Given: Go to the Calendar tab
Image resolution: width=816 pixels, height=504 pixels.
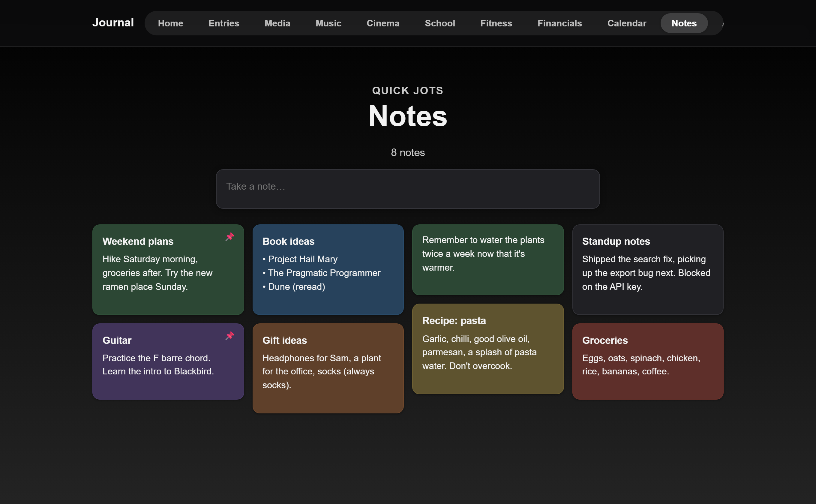Looking at the screenshot, I should point(627,23).
